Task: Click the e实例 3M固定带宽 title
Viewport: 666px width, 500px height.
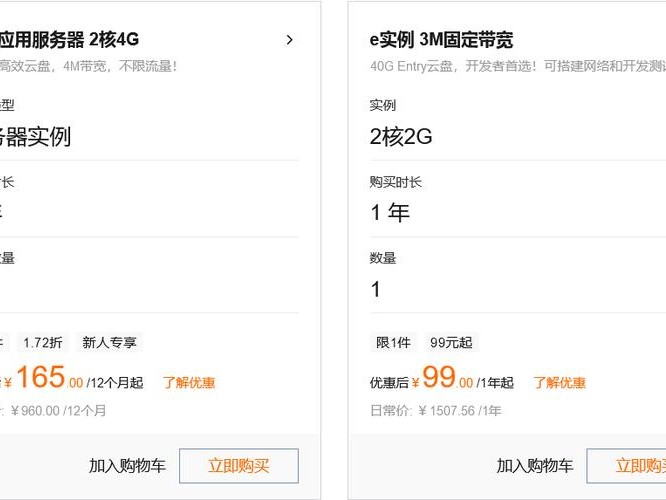Action: click(441, 40)
